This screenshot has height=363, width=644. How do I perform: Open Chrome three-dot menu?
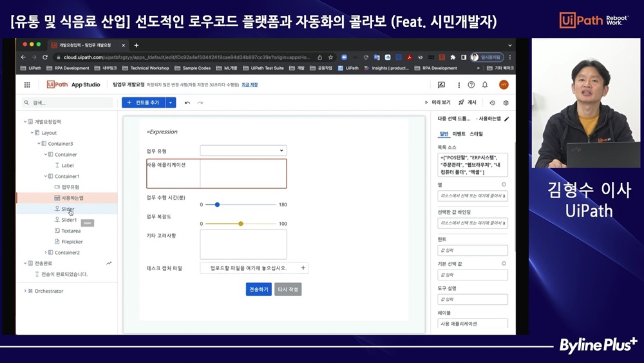509,57
